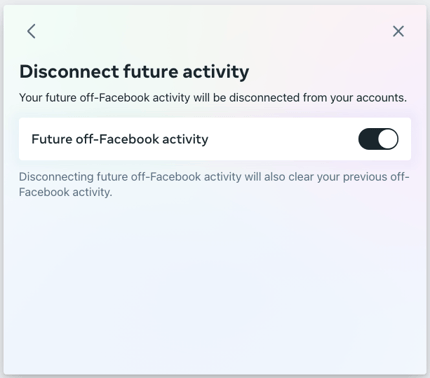
Task: Click the Disconnect future activity heading
Action: coord(134,72)
